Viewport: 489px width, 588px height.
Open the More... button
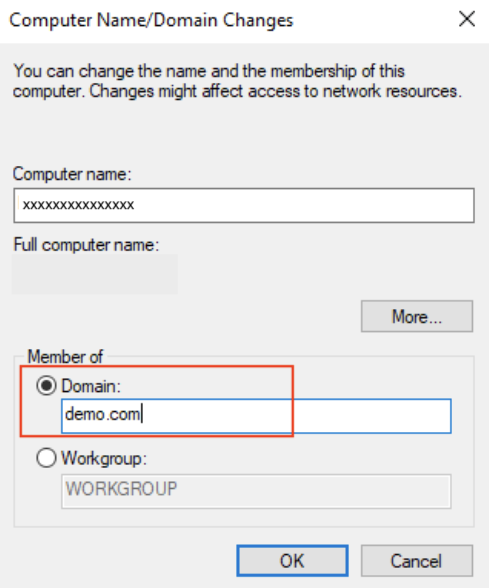[417, 316]
